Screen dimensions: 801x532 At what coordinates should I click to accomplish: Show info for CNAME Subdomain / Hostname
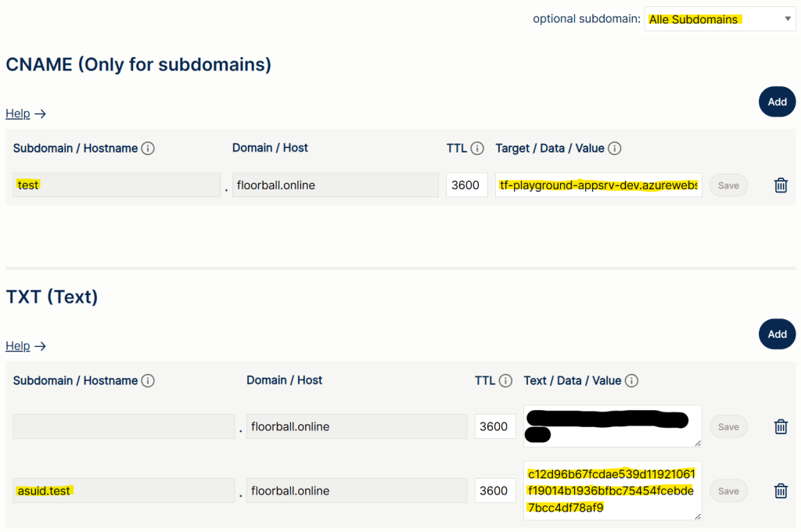pos(148,149)
